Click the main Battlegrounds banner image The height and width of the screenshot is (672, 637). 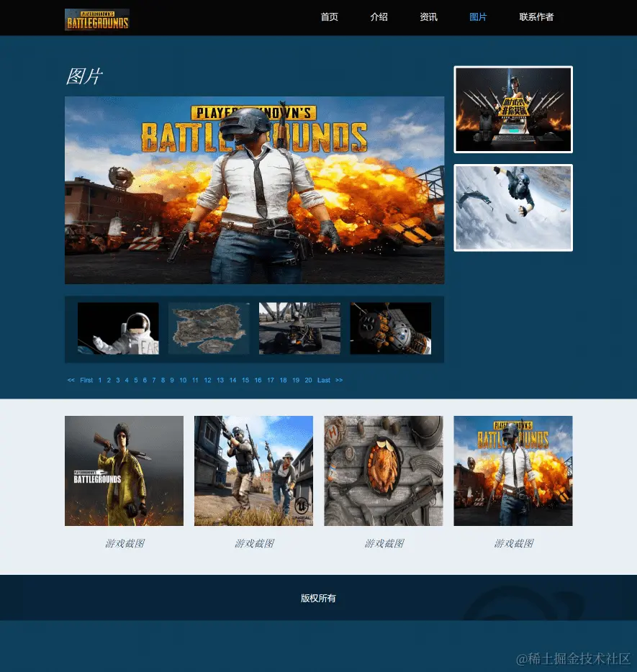point(255,190)
